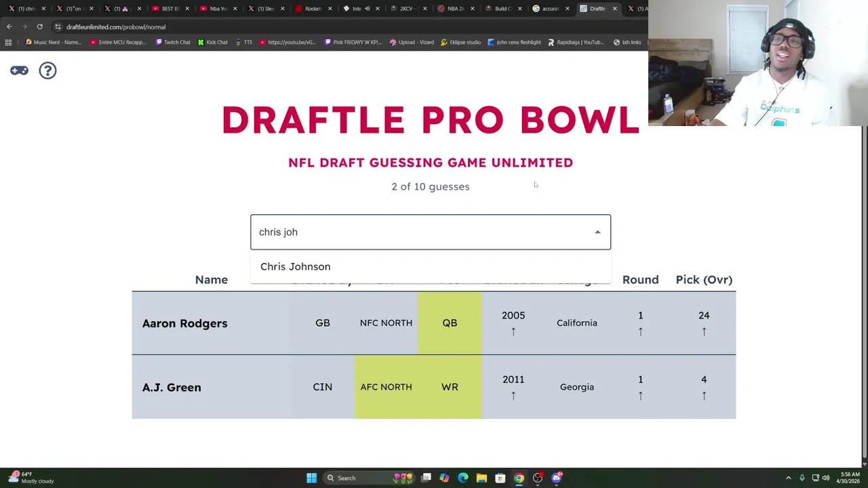Open the Windows Start menu

tap(311, 478)
